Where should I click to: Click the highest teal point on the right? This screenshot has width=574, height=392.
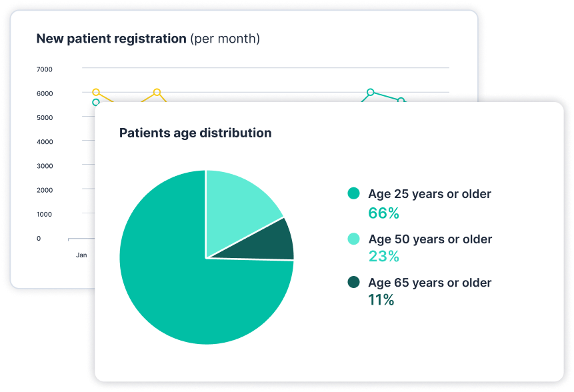tap(371, 92)
